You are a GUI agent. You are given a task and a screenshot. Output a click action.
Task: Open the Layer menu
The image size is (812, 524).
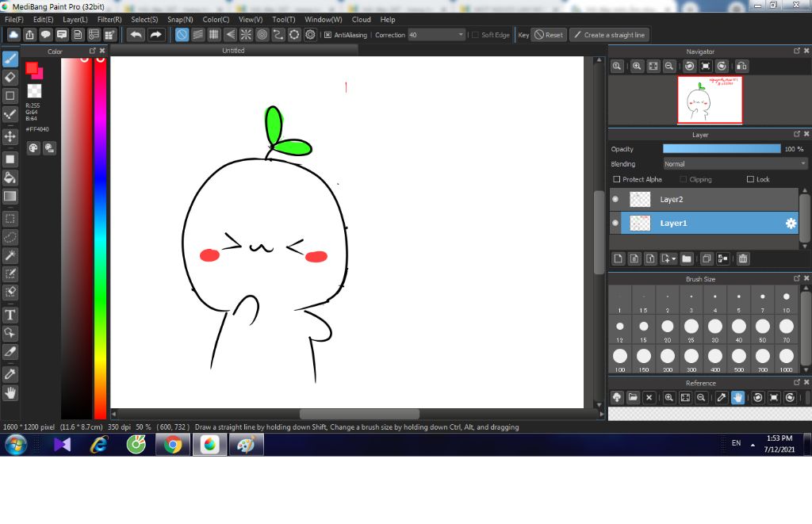tap(75, 19)
